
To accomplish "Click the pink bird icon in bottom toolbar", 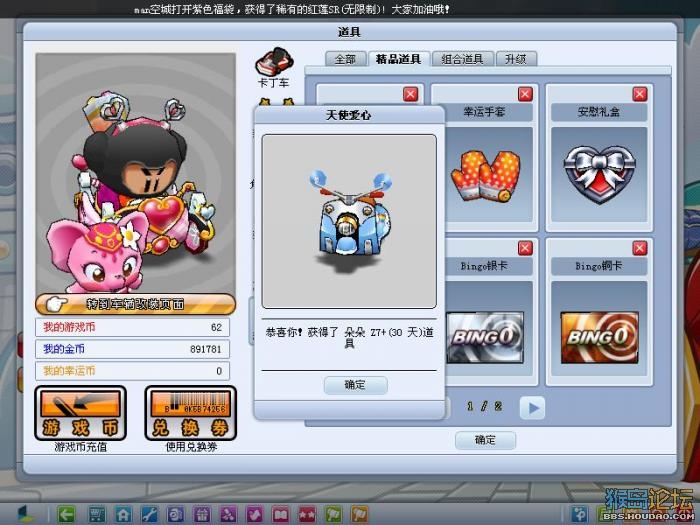I will point(254,514).
